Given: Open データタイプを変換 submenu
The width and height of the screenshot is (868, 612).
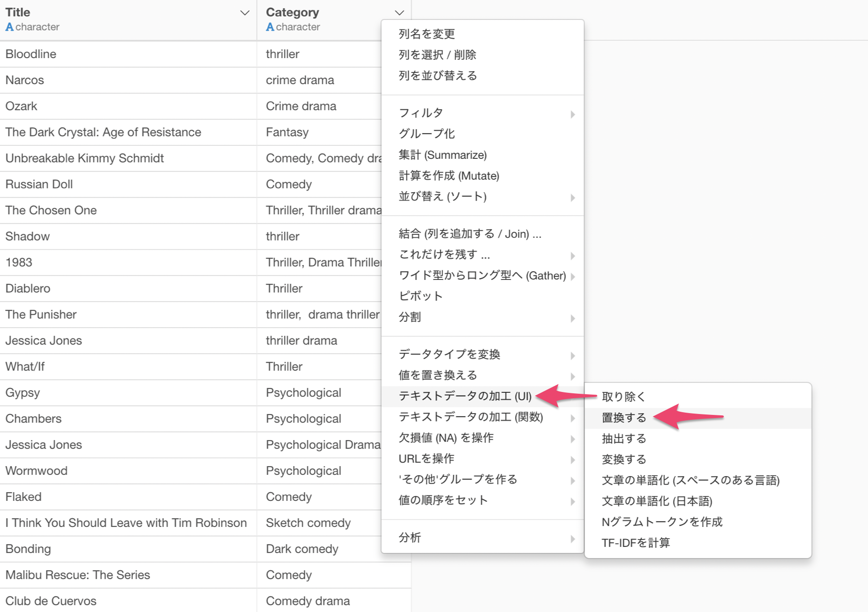Looking at the screenshot, I should point(483,354).
